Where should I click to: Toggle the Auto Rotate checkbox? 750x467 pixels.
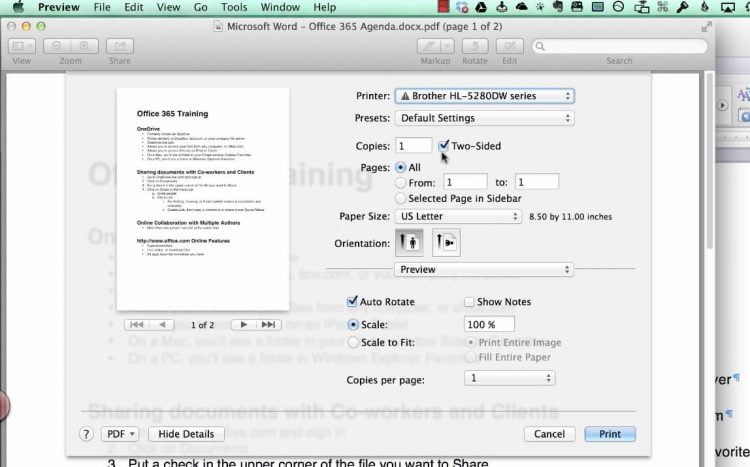point(352,301)
